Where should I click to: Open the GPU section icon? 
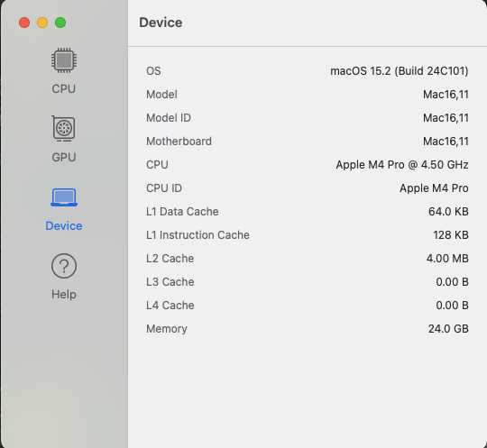tap(64, 129)
